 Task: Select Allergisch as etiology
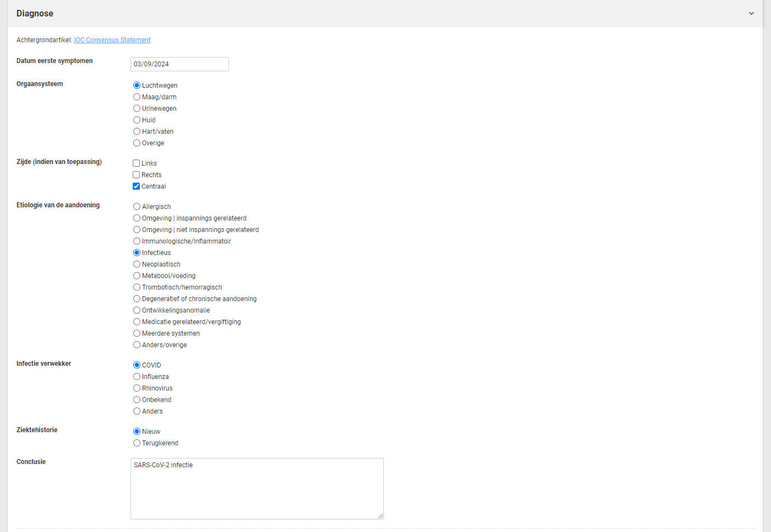[137, 207]
